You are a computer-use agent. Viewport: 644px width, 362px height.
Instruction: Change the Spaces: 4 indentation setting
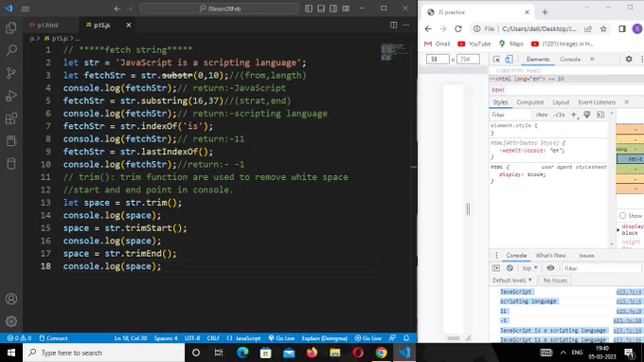[x=166, y=338]
